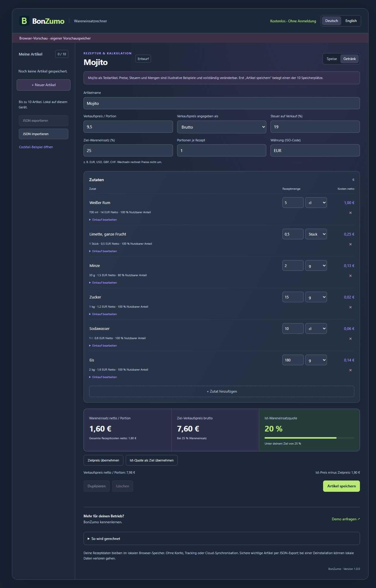376x588 pixels.
Task: Remove the Zucker ingredient
Action: [x=350, y=307]
